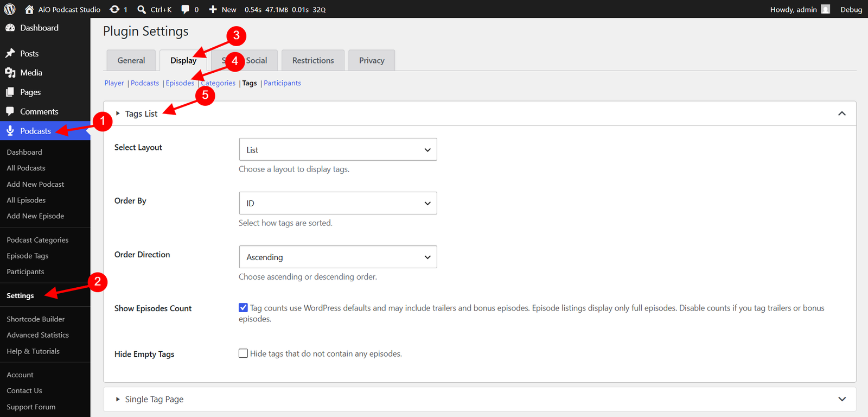The height and width of the screenshot is (417, 868).
Task: Click Debug in the admin bar
Action: pyautogui.click(x=851, y=9)
